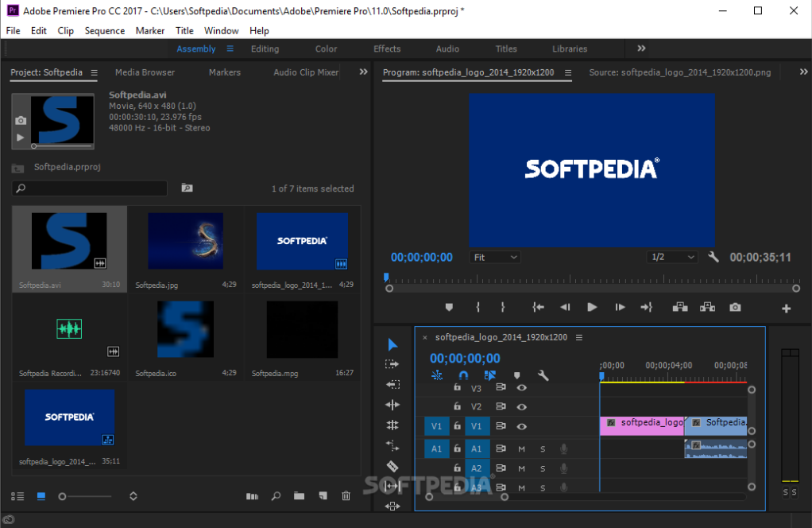
Task: Switch to Effects workspace
Action: (x=387, y=49)
